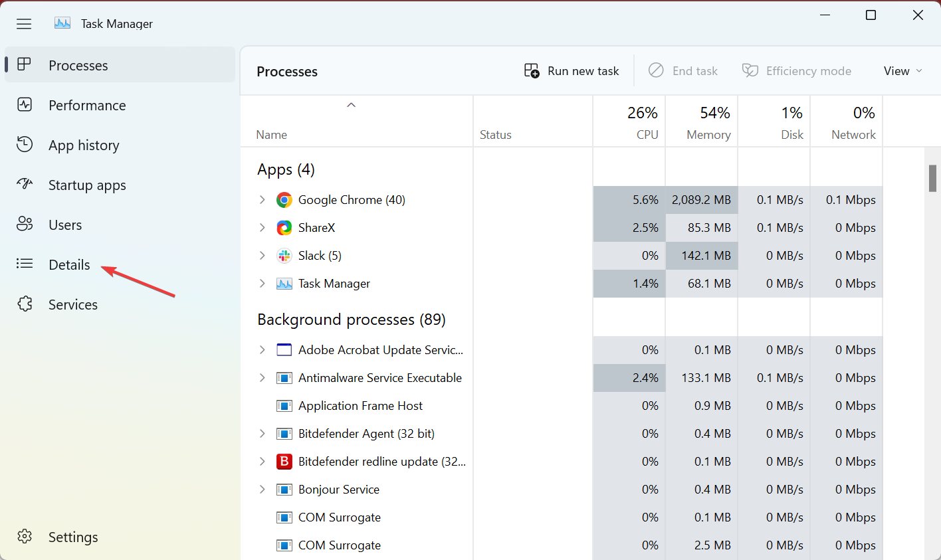Open the Users page
Image resolution: width=941 pixels, height=560 pixels.
[x=120, y=225]
